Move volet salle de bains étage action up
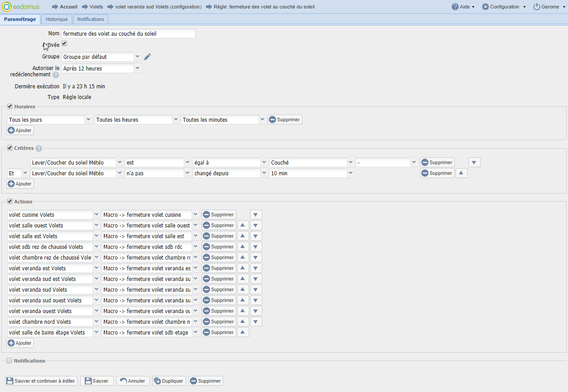The height and width of the screenshot is (392, 568). tap(243, 333)
